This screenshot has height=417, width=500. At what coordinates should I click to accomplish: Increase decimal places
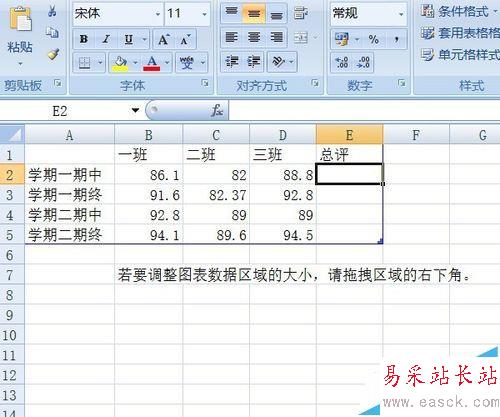(342, 62)
